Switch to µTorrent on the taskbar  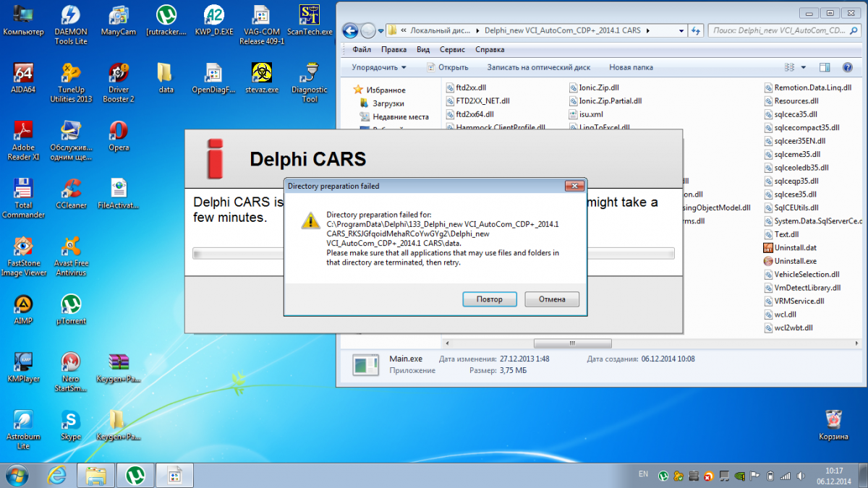(x=135, y=475)
